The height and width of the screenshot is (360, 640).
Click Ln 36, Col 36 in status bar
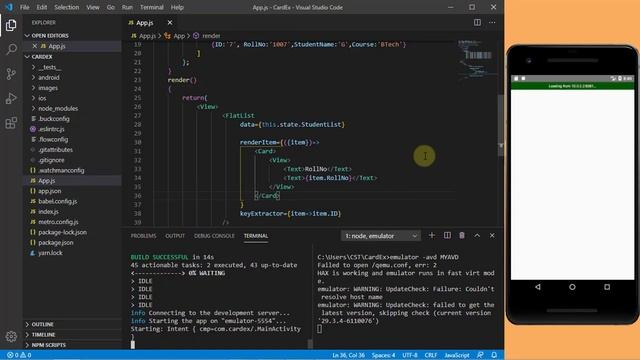349,356
